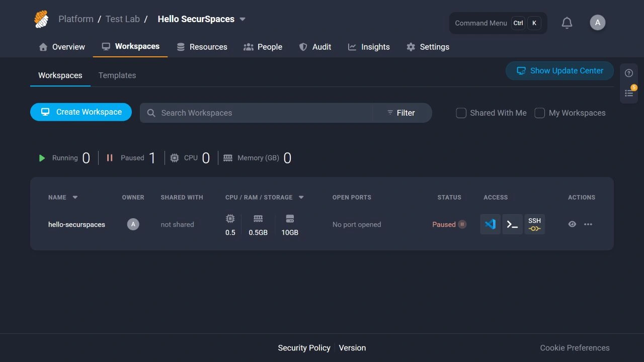
Task: Open the notifications bell
Action: [x=567, y=23]
